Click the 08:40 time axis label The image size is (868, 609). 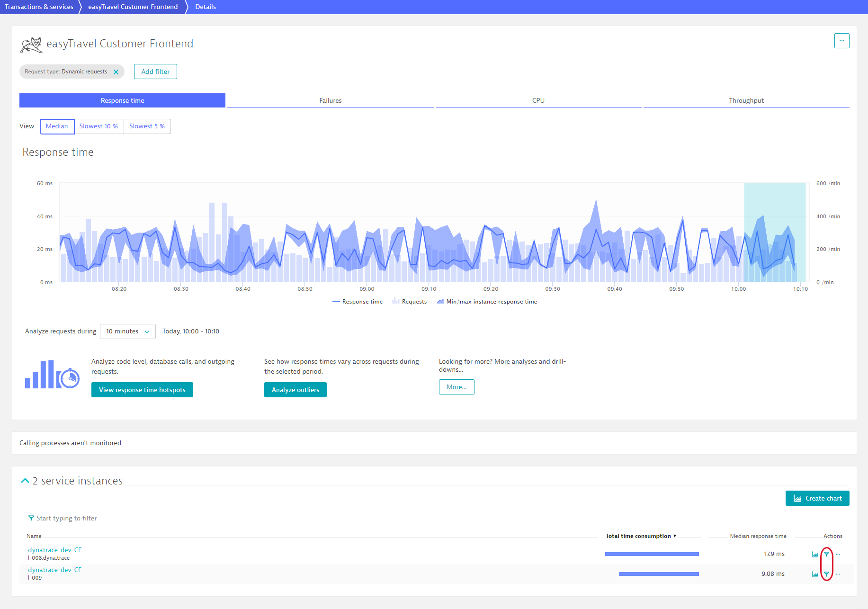pyautogui.click(x=243, y=289)
